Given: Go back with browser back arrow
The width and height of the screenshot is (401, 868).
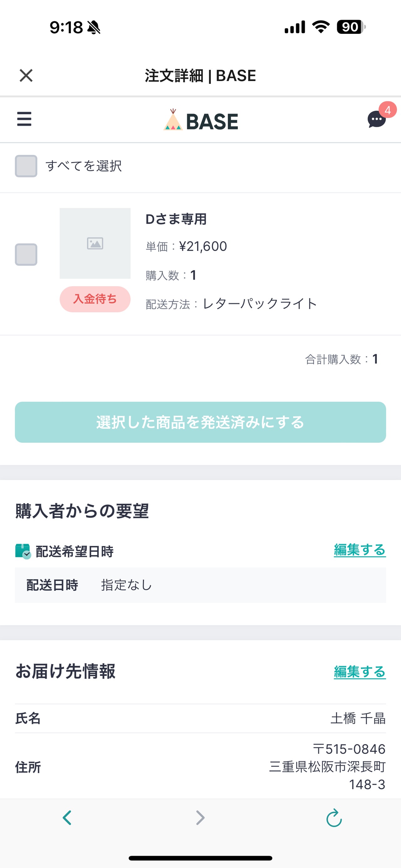Looking at the screenshot, I should point(67,817).
